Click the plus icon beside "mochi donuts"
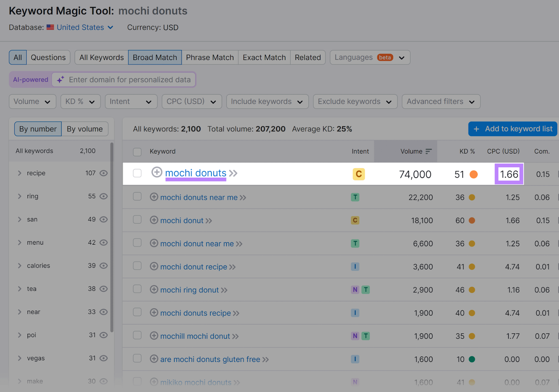 [x=157, y=172]
